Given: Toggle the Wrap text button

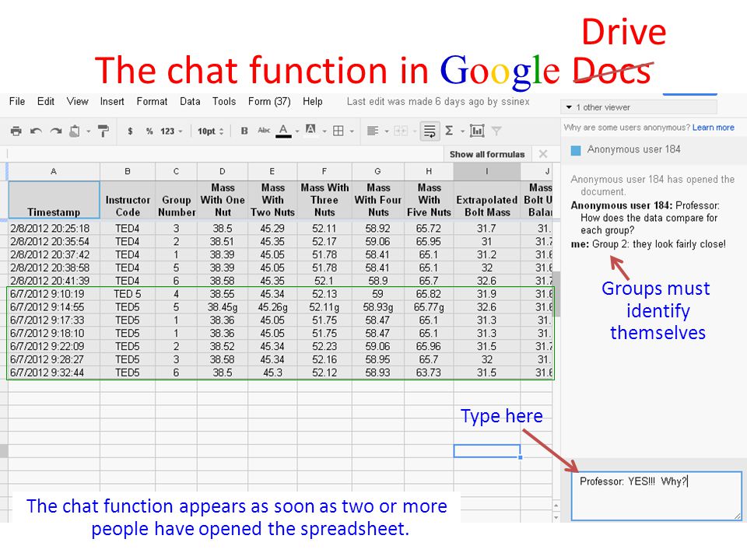Looking at the screenshot, I should 430,131.
